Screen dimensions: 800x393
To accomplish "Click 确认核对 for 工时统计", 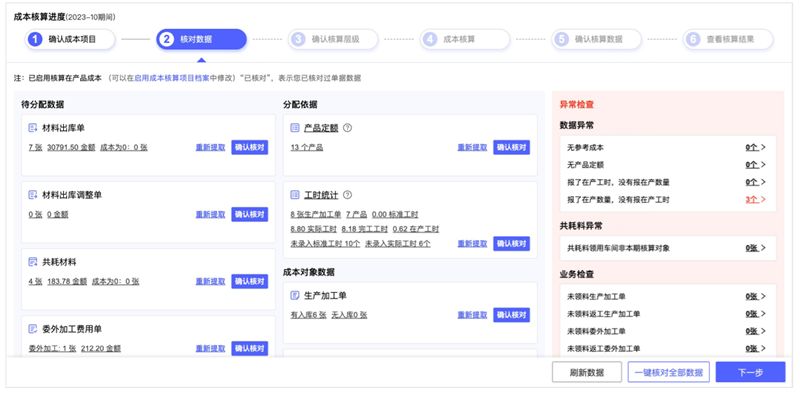I will click(x=511, y=244).
